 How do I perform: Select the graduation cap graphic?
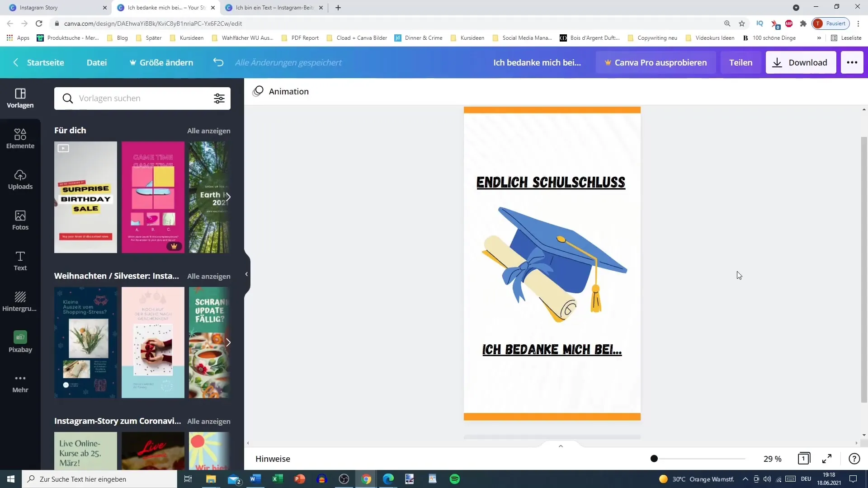point(554,264)
